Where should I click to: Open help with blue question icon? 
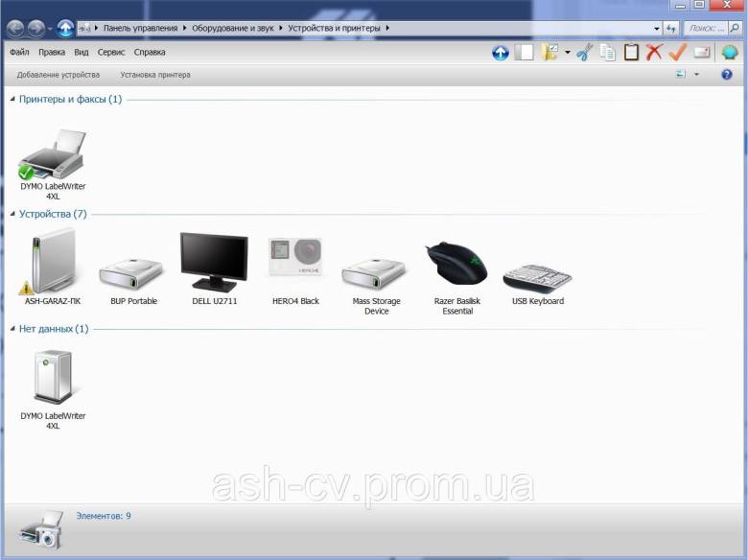(x=727, y=75)
